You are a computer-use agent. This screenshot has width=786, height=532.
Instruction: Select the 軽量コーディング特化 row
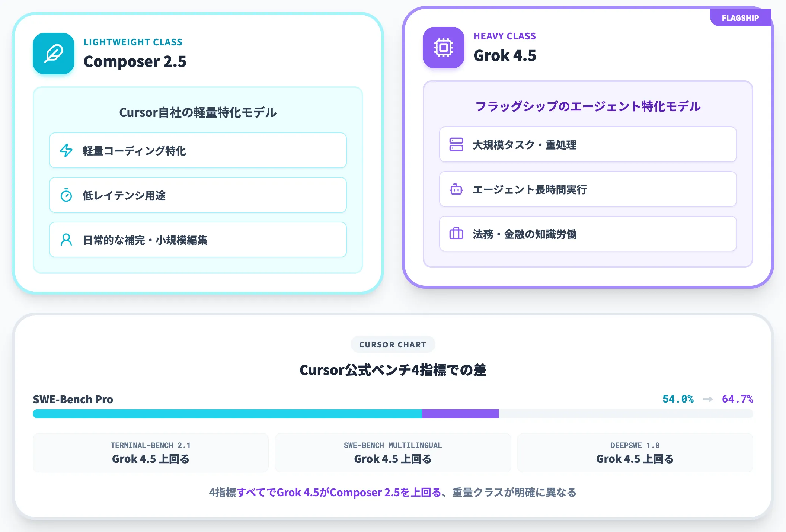[198, 150]
